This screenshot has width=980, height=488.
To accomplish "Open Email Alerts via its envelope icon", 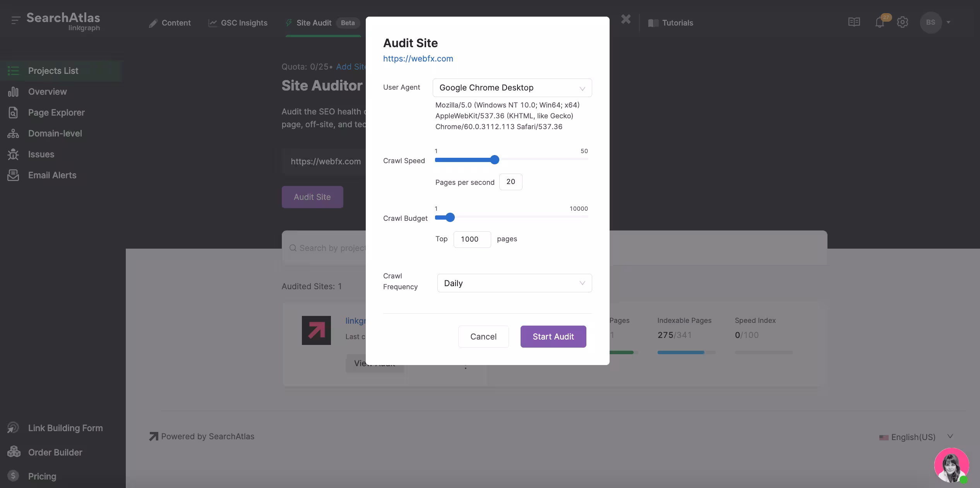I will tap(13, 175).
